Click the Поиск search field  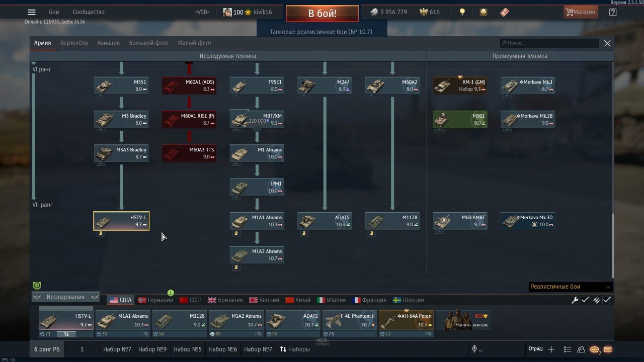(x=549, y=43)
